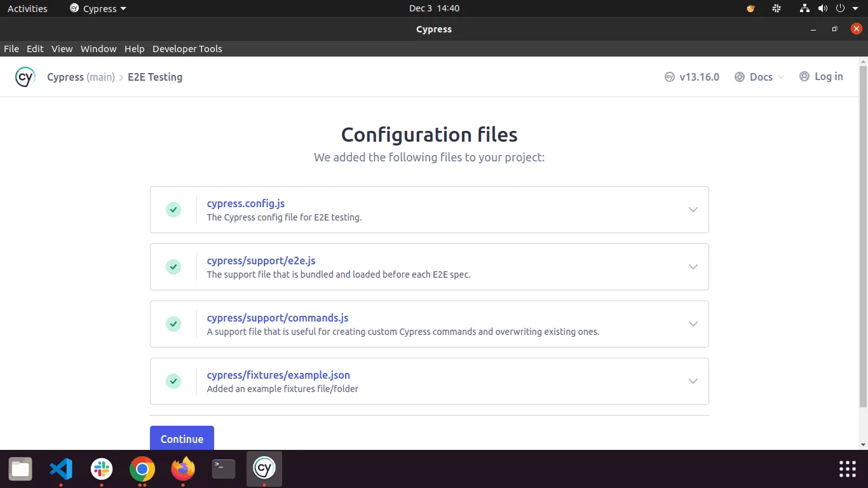The image size is (868, 488).
Task: Open Slack from the dock
Action: click(x=102, y=470)
